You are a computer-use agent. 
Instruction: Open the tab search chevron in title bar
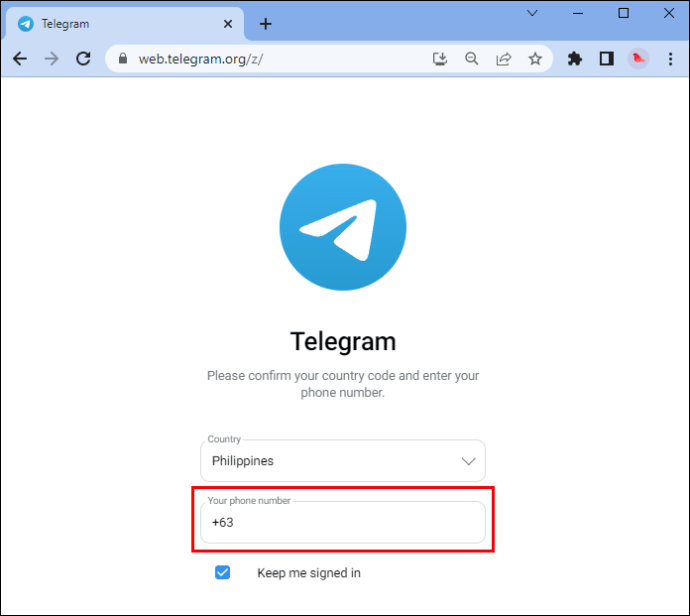(532, 13)
